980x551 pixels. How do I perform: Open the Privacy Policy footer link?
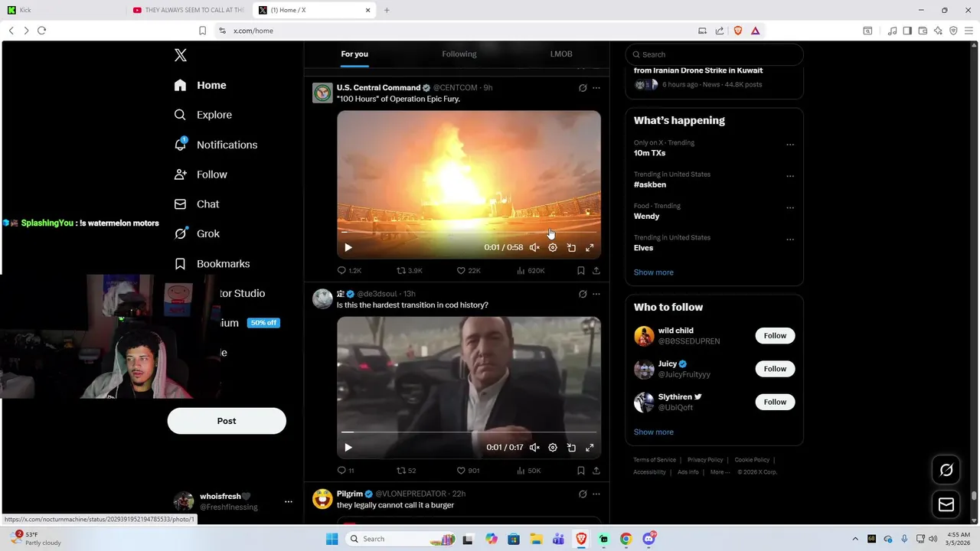click(x=705, y=460)
